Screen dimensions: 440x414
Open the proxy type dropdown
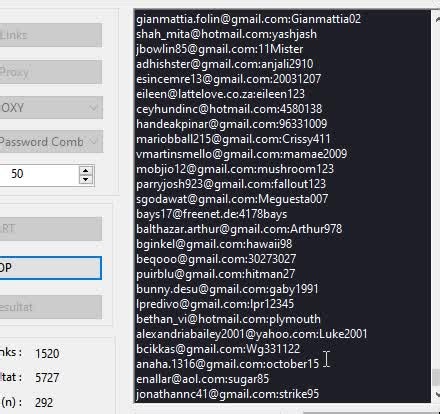[x=51, y=108]
